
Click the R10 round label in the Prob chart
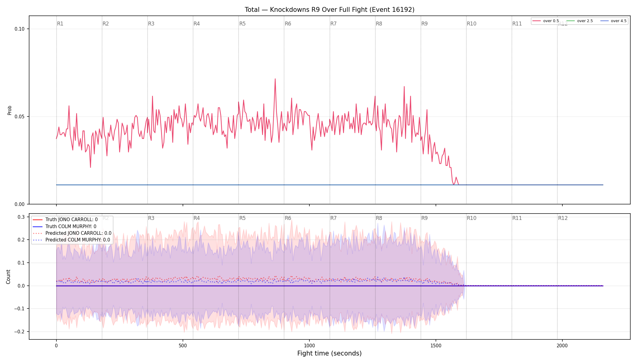[471, 24]
